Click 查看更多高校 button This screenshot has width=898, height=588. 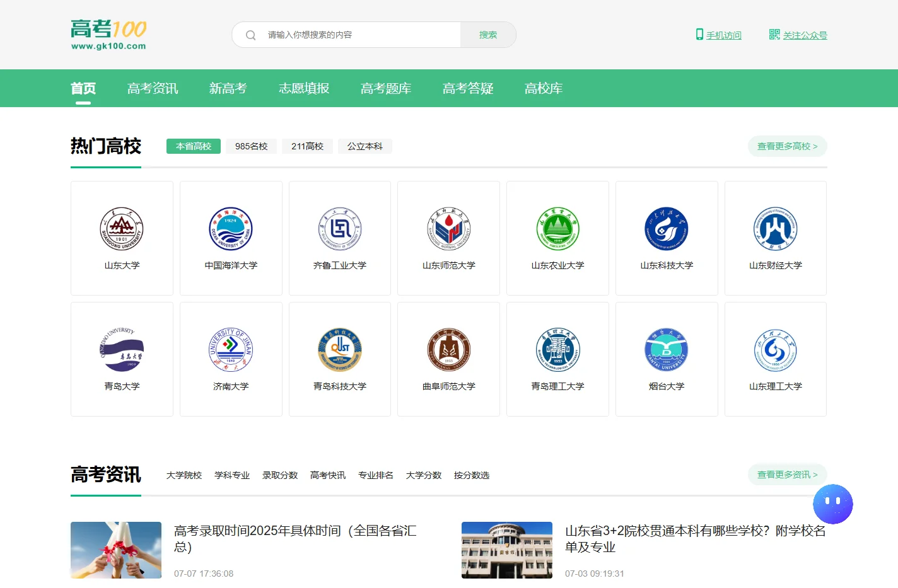click(x=788, y=146)
